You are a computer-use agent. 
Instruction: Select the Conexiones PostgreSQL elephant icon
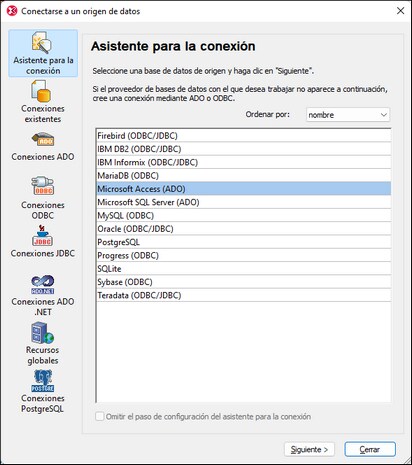pos(43,381)
